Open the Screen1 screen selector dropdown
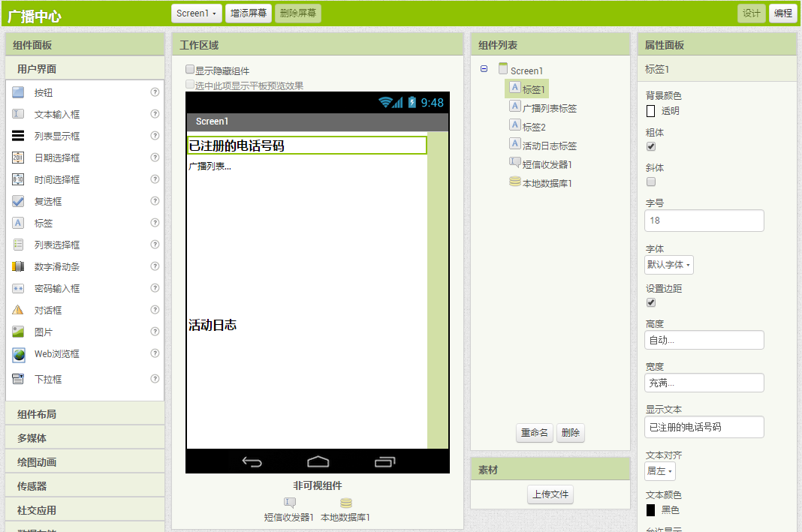Screen dimensions: 802x532 tap(197, 13)
